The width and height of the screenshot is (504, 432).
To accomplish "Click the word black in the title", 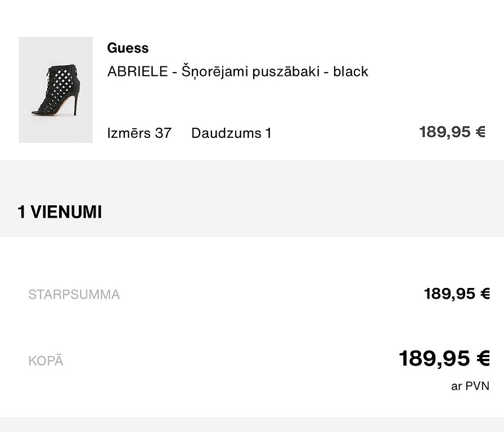I will 350,71.
